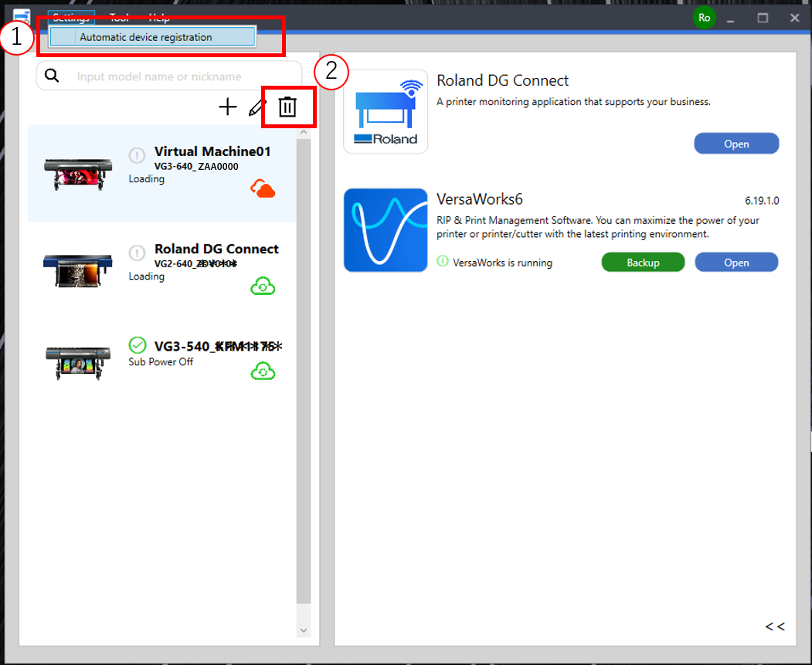The width and height of the screenshot is (812, 665).
Task: Open the VersaWorks6 application
Action: [x=736, y=263]
